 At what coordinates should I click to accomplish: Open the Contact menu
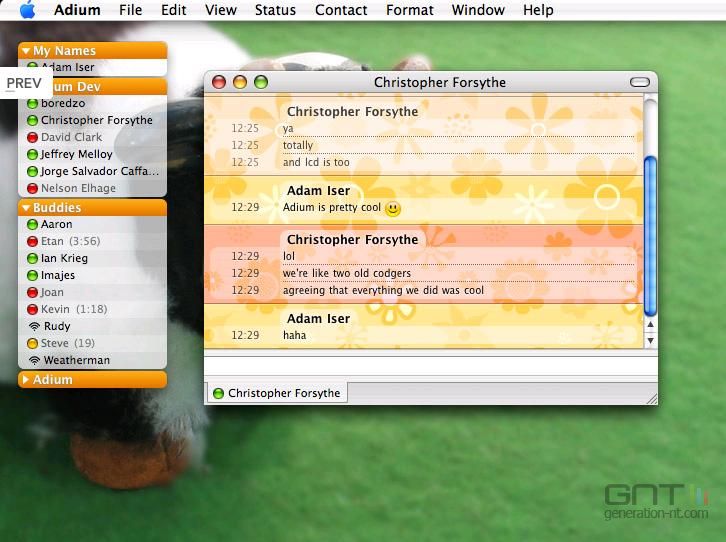coord(341,10)
